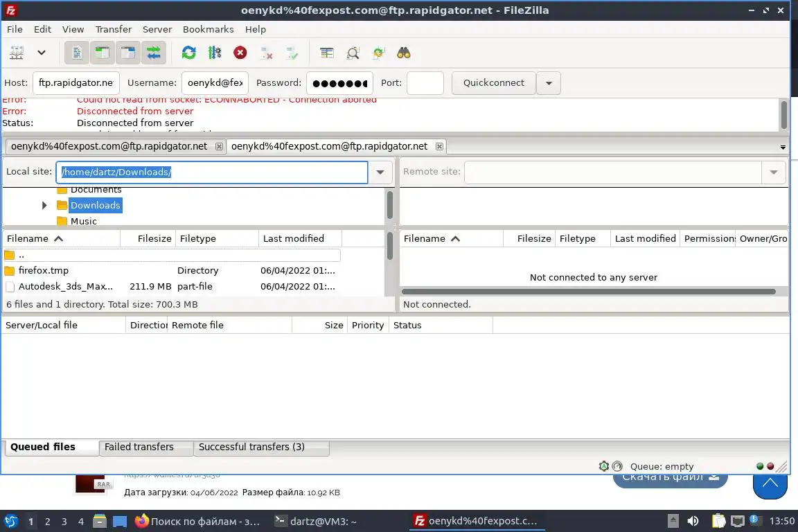Toggle directory comparison
Screen dimensions: 798x532
[x=353, y=53]
